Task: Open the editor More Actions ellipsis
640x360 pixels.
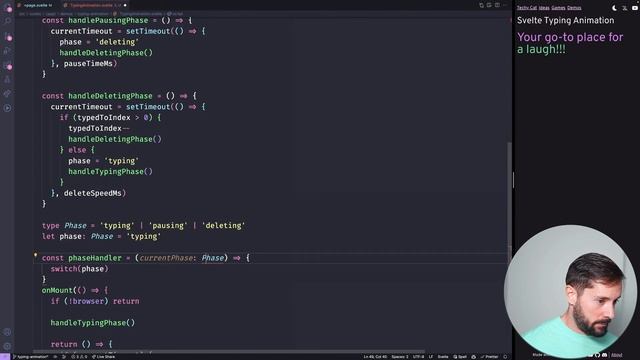Action: [x=504, y=5]
